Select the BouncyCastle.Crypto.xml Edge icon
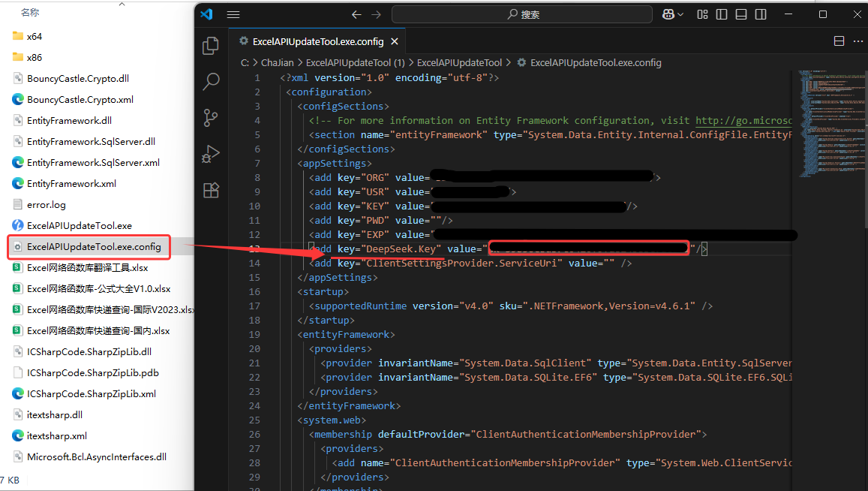 coord(18,100)
